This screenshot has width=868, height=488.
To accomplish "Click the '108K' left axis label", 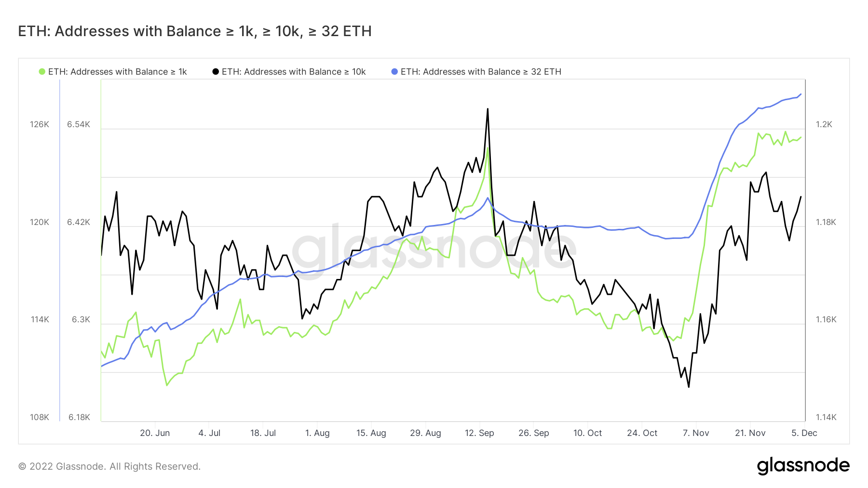I will 40,417.
